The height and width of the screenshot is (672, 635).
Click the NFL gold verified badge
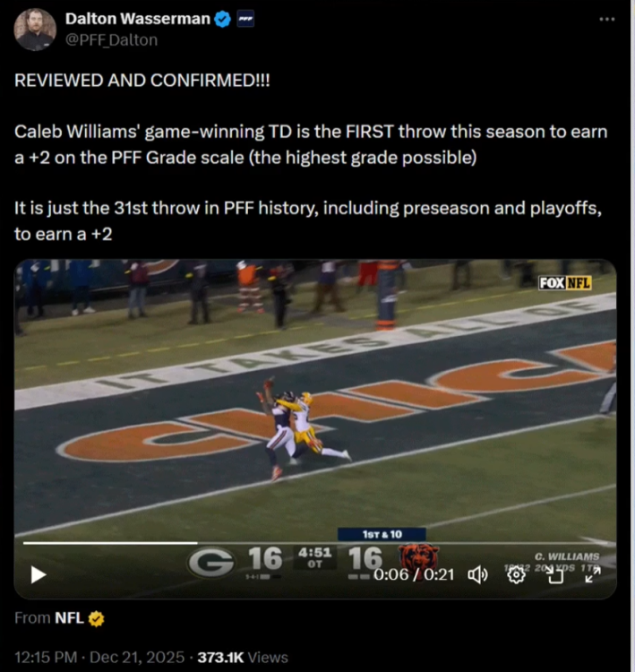pyautogui.click(x=97, y=617)
